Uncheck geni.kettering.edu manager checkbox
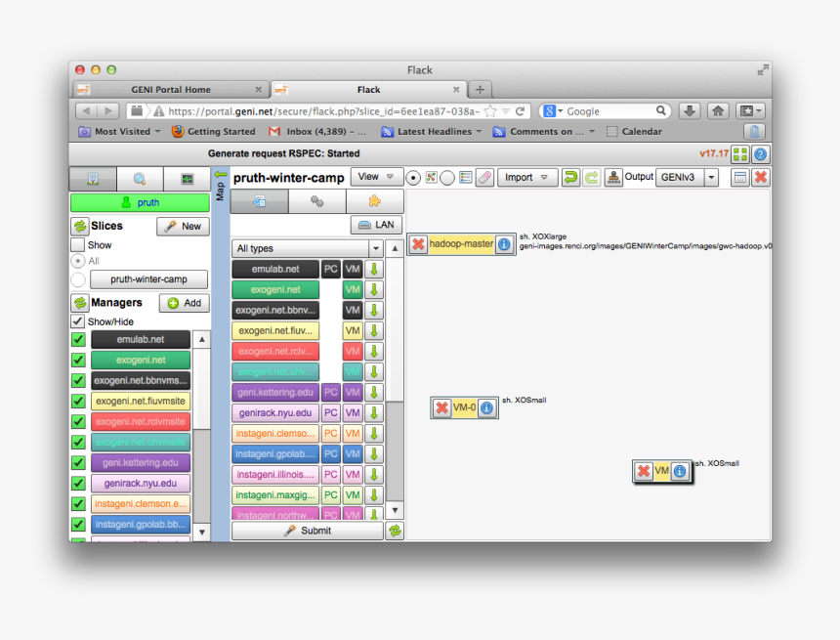 tap(78, 462)
